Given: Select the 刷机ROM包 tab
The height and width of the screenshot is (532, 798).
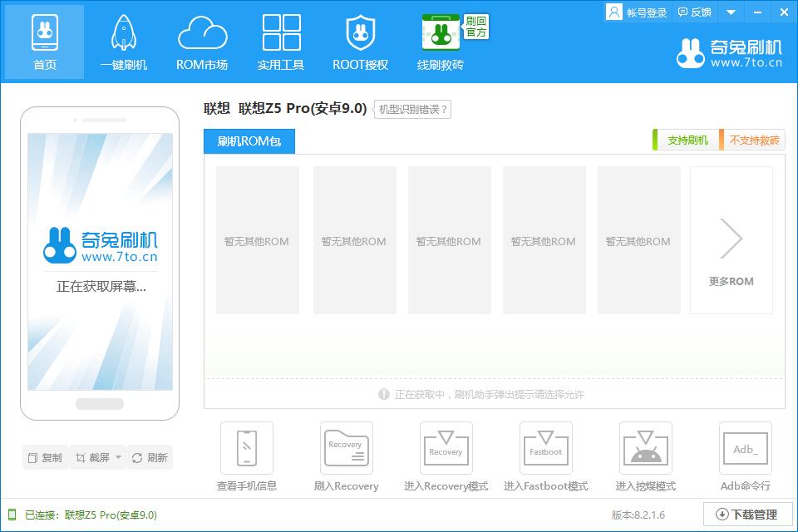Looking at the screenshot, I should pos(249,141).
